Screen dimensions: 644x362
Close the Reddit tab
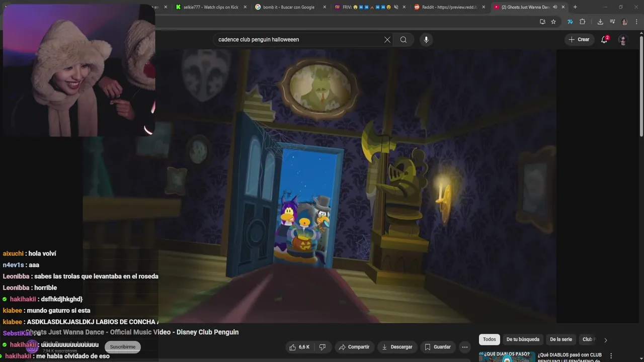point(484,7)
